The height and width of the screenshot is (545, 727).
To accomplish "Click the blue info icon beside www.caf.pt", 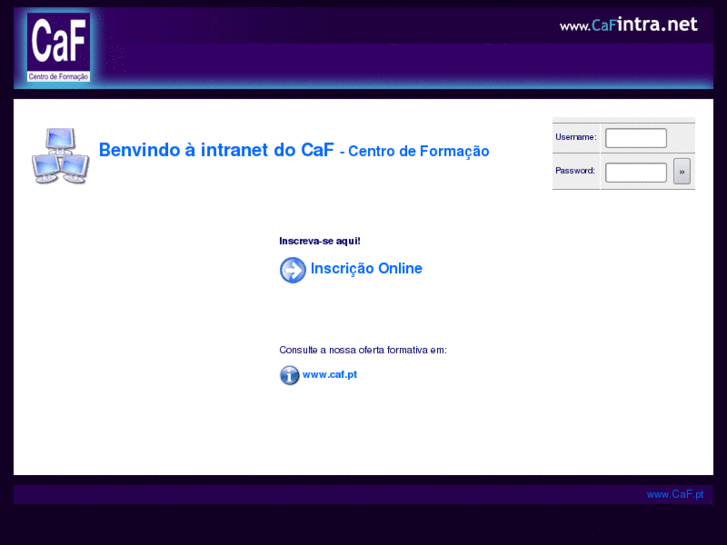I will 289,375.
